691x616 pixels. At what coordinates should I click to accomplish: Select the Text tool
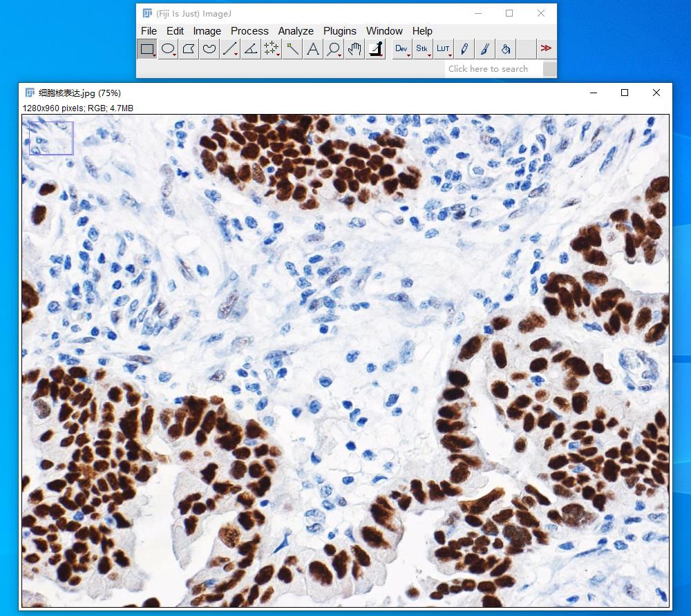313,49
